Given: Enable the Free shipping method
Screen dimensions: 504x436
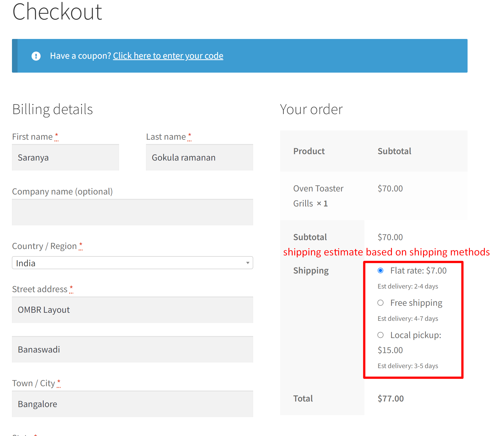Looking at the screenshot, I should [x=381, y=303].
